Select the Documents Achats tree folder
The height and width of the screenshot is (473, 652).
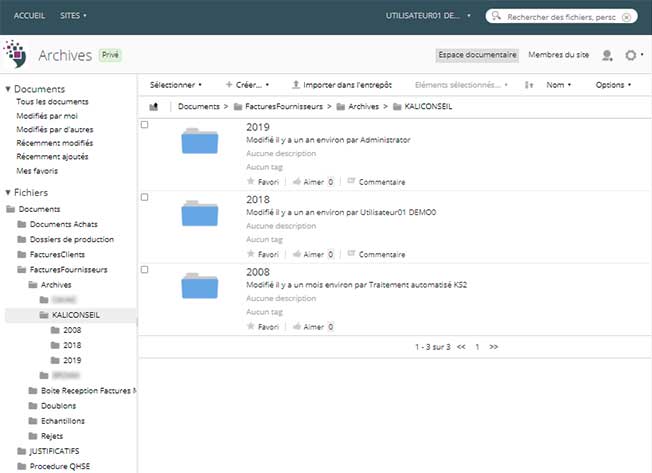pyautogui.click(x=64, y=224)
